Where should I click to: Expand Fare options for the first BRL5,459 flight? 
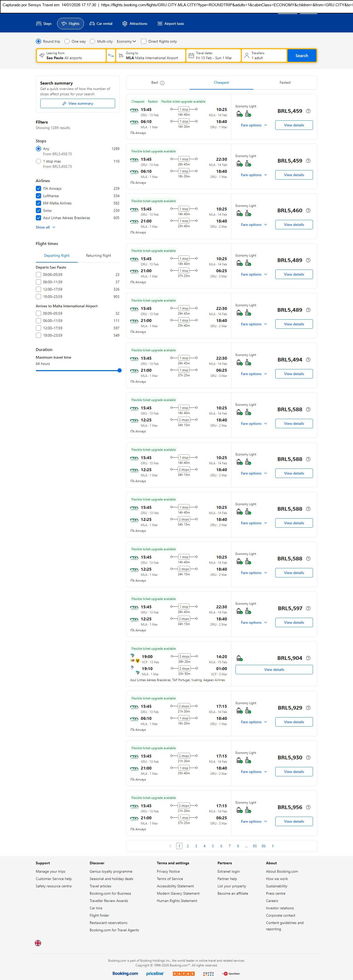[x=253, y=125]
